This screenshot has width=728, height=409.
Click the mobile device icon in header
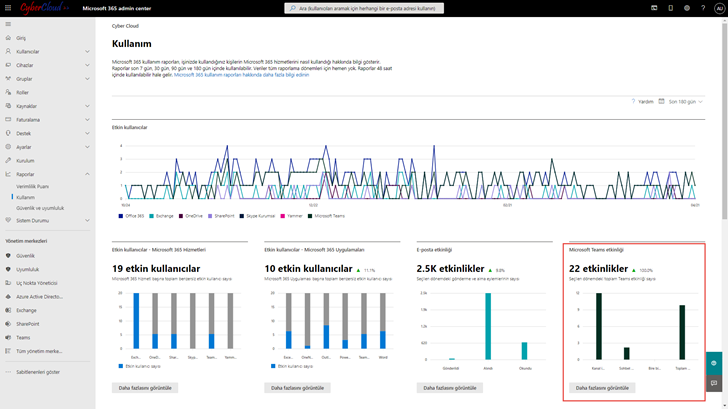tap(670, 8)
